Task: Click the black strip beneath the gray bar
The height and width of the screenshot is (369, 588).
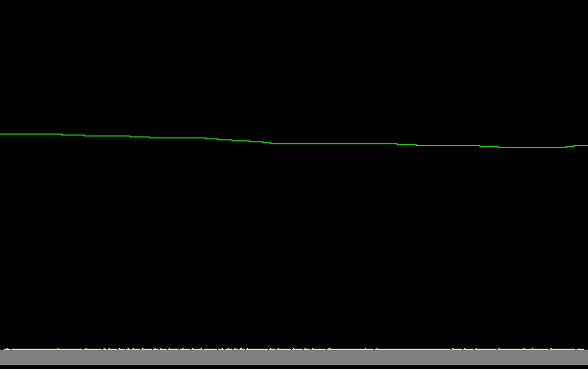Action: point(294,367)
